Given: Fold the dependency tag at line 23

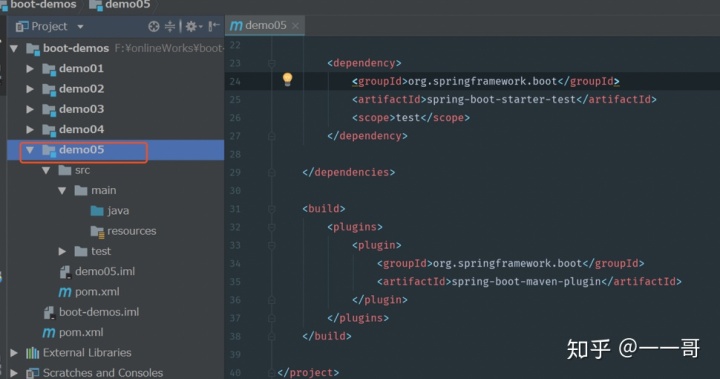Looking at the screenshot, I should coord(271,63).
